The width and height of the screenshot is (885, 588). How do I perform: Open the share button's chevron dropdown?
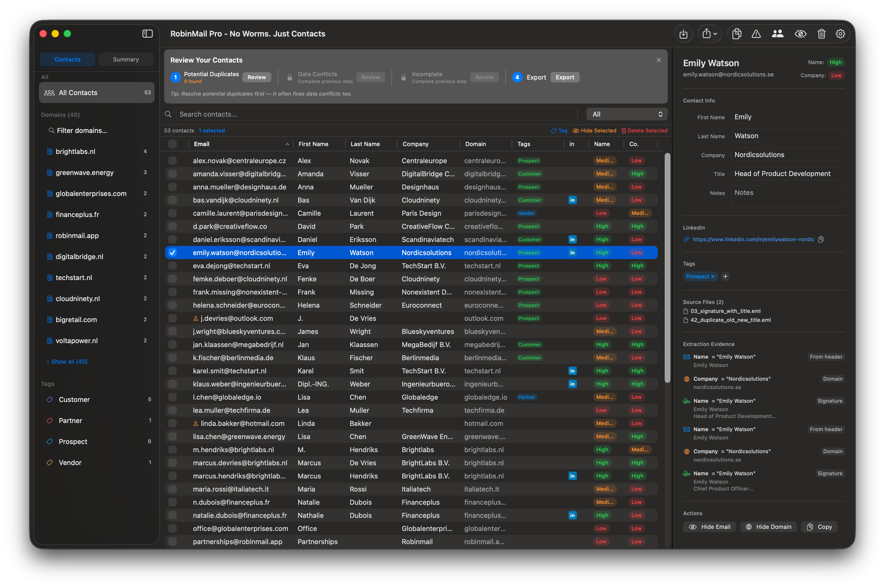pos(715,34)
